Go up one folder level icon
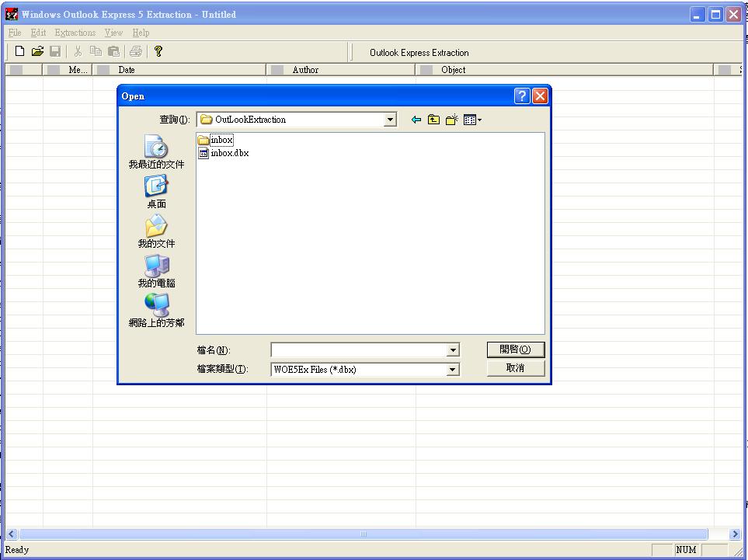 tap(433, 120)
